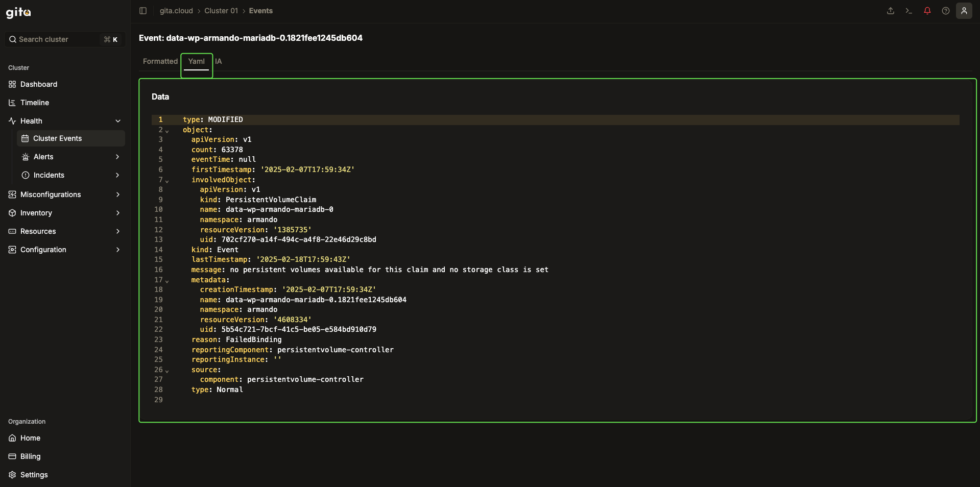Click the Dashboard grid icon

point(12,84)
